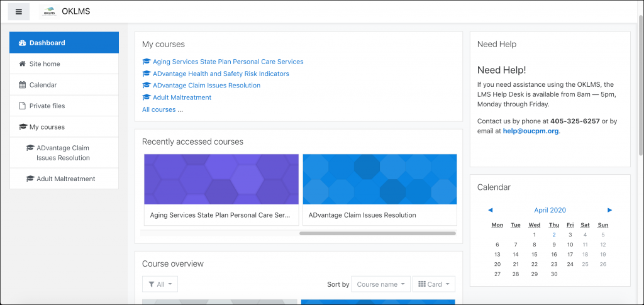Open Aging Services State Plan Personal Care Services link
This screenshot has width=644, height=305.
(228, 62)
